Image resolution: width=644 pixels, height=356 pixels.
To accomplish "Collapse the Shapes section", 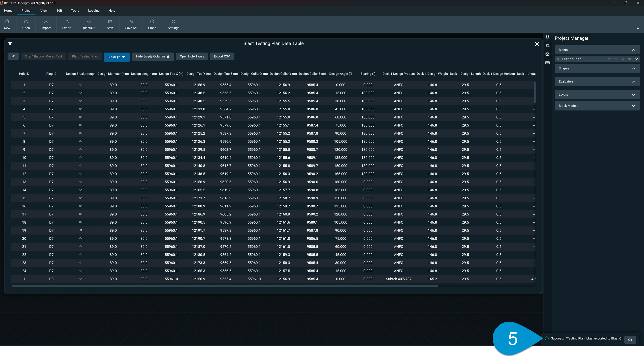I will click(634, 68).
